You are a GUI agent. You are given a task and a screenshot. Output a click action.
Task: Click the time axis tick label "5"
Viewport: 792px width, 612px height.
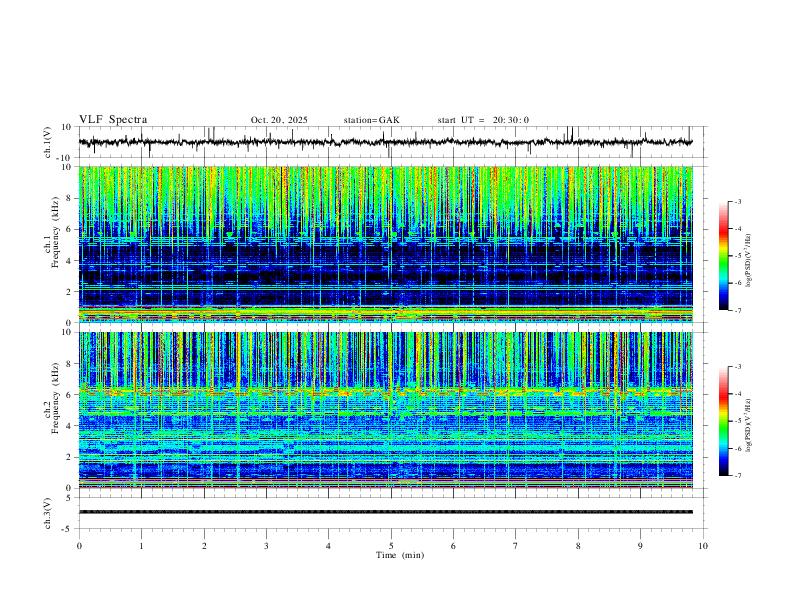coord(391,546)
